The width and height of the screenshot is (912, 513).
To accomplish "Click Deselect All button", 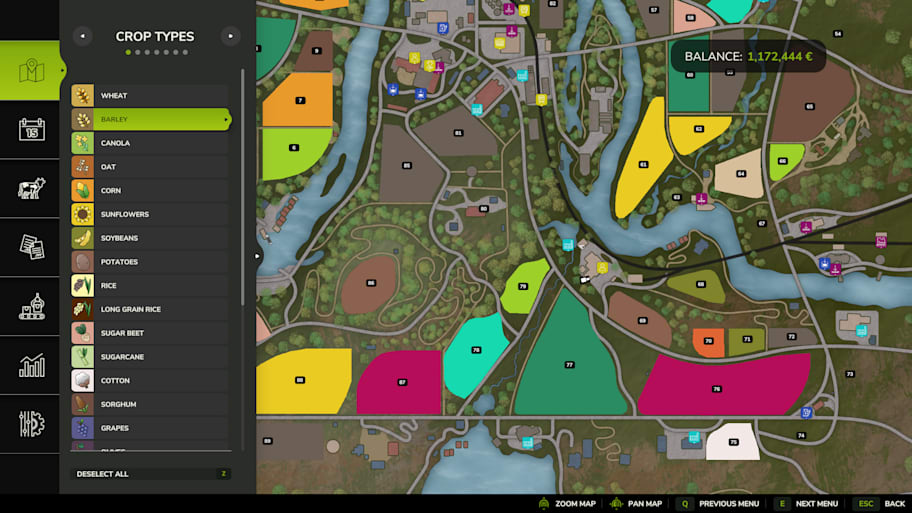I will pos(151,474).
